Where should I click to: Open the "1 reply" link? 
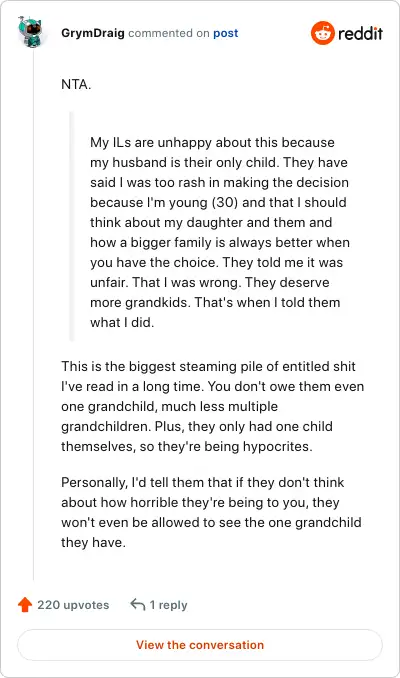point(168,605)
